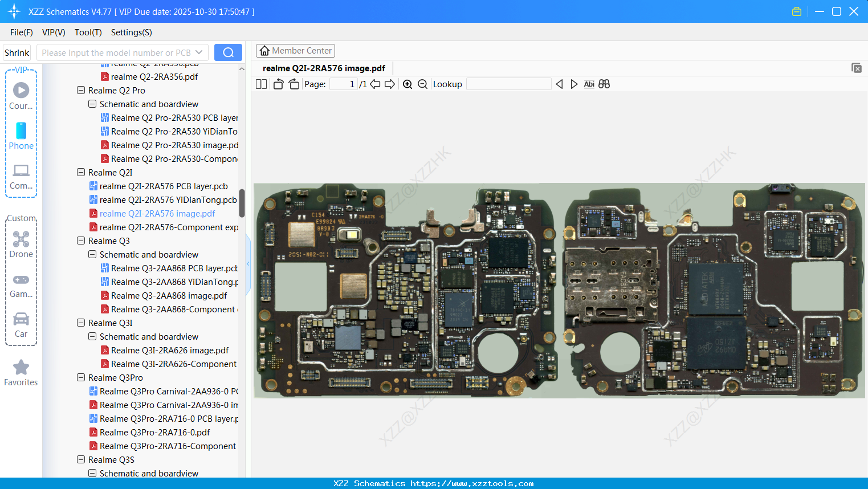Collapse the Realme Q2I tree node
The height and width of the screenshot is (489, 868).
[x=81, y=173]
